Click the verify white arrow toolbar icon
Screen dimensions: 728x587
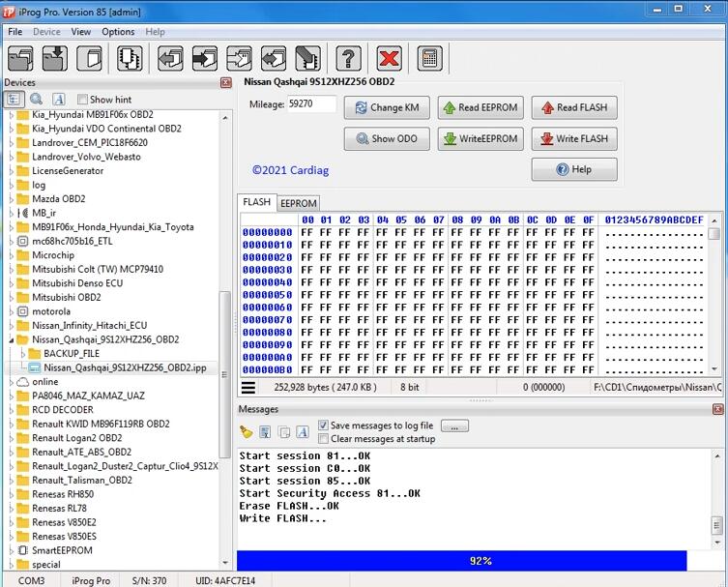tap(239, 59)
